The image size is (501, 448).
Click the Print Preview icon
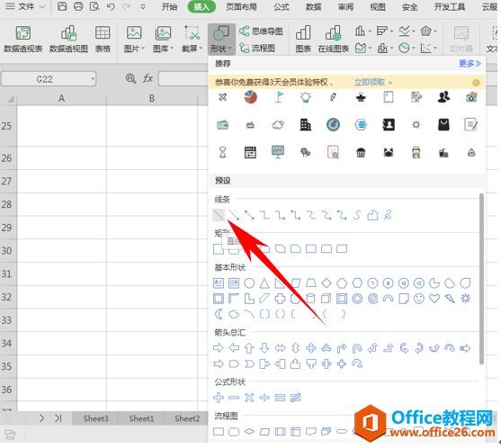[x=94, y=6]
